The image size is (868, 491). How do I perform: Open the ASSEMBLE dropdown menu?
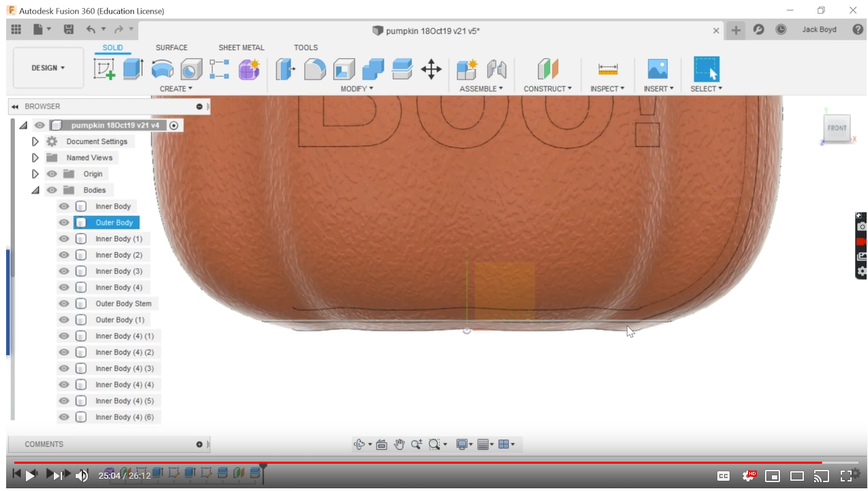click(x=481, y=89)
